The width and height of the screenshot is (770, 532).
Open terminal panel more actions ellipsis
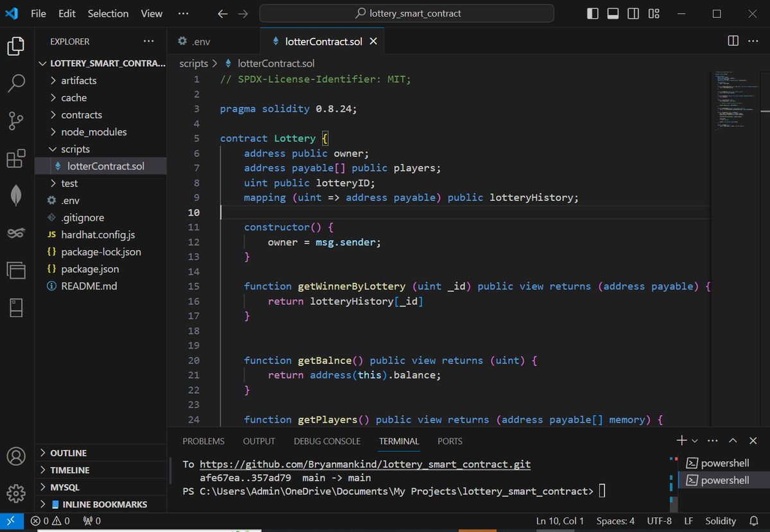click(x=712, y=440)
